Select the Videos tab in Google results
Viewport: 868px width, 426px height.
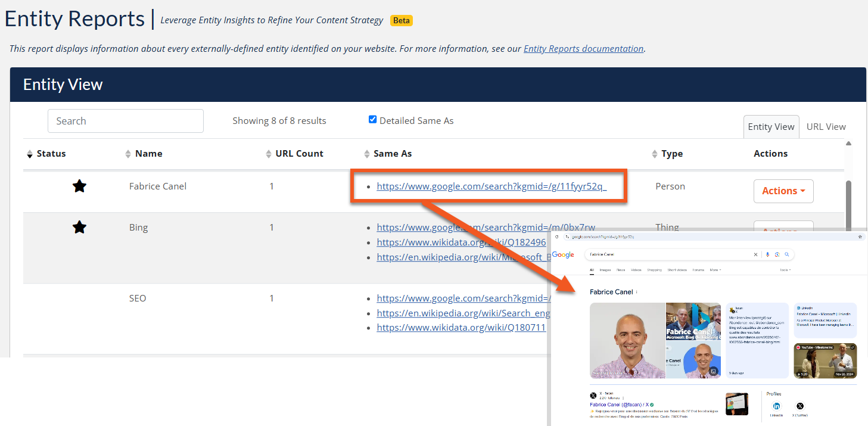click(x=636, y=270)
